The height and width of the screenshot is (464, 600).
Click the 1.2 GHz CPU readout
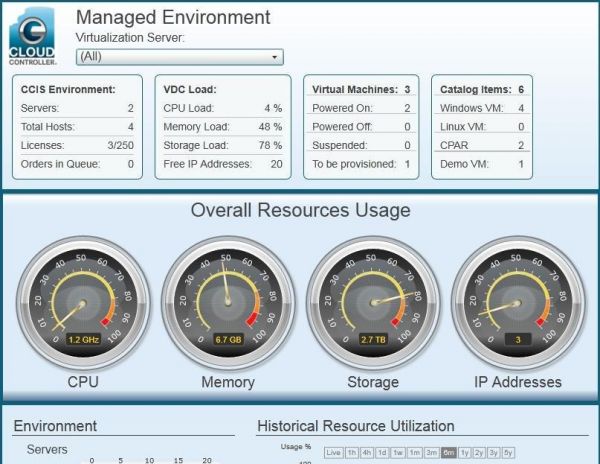coord(83,340)
